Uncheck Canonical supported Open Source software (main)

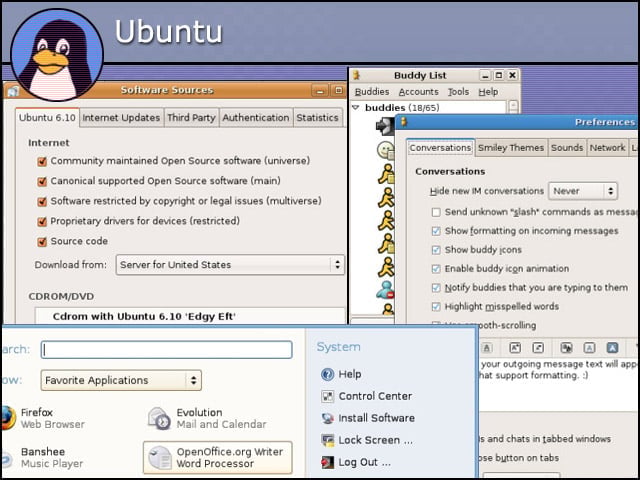pos(42,181)
